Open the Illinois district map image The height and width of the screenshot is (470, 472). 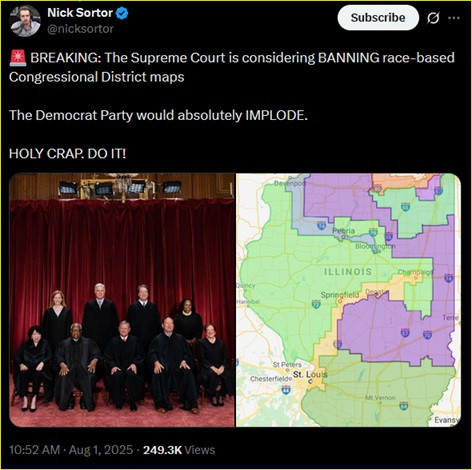[x=348, y=300]
